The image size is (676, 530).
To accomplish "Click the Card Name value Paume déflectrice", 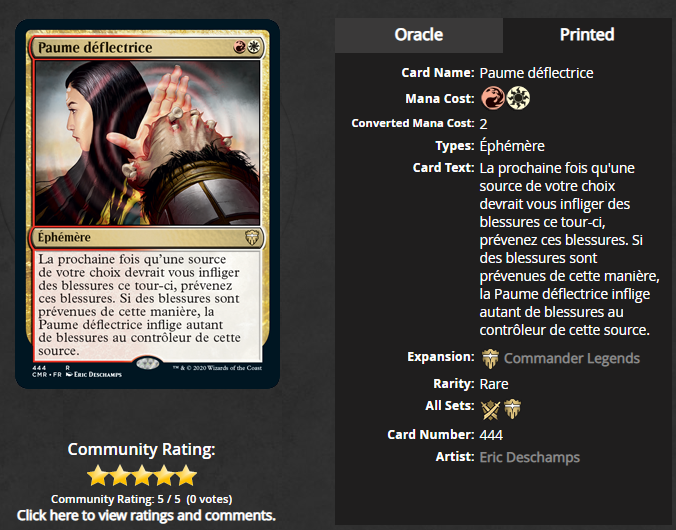I will click(x=536, y=73).
